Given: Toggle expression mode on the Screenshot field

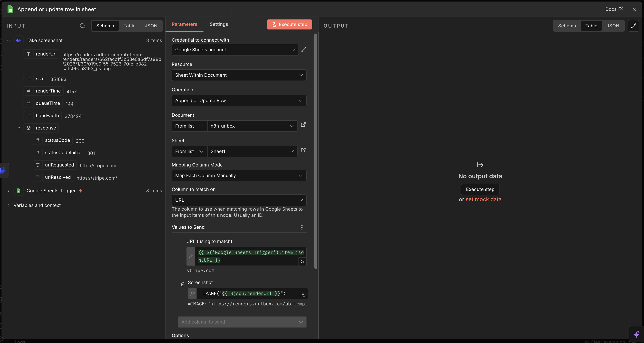Looking at the screenshot, I should [x=192, y=293].
